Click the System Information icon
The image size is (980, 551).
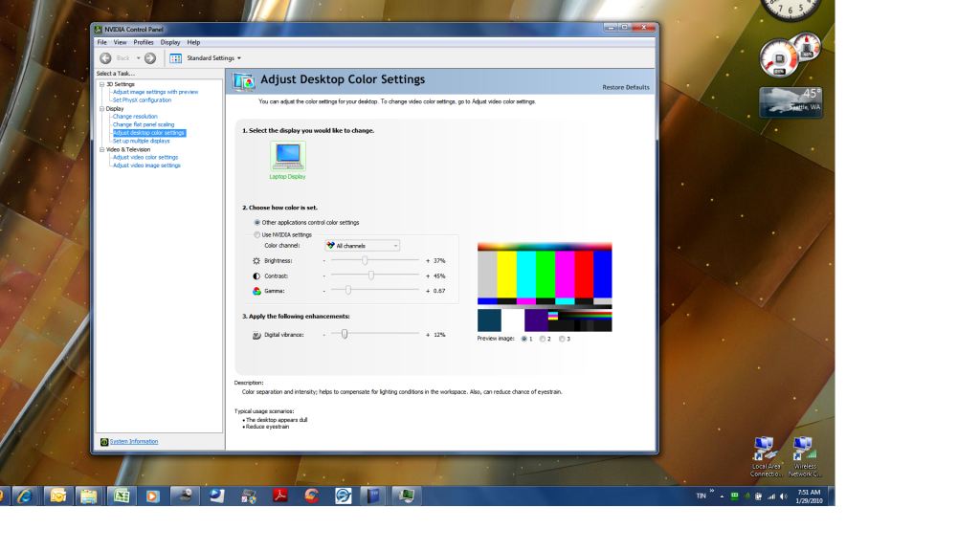coord(104,442)
